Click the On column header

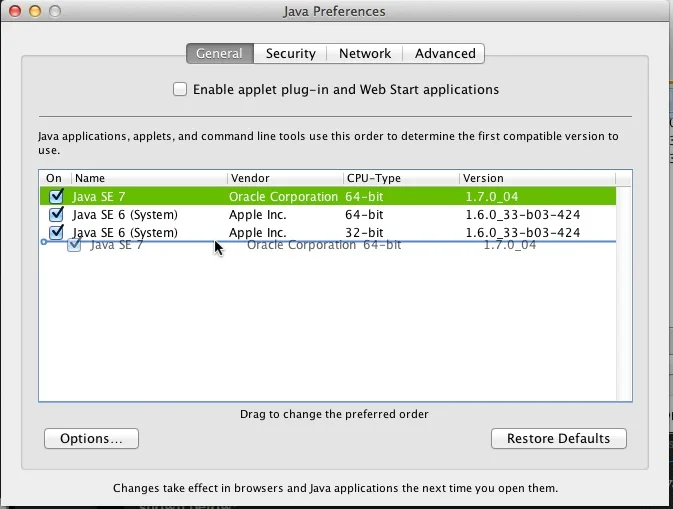click(54, 178)
